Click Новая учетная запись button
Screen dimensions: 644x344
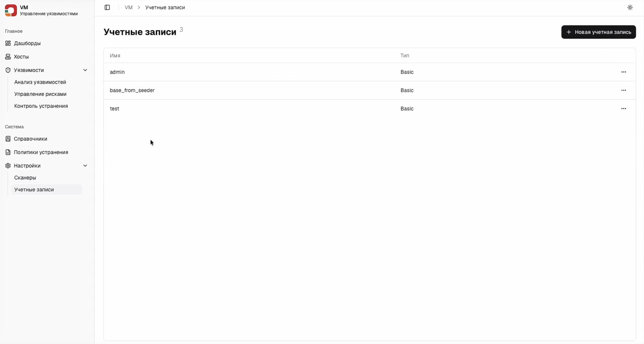click(x=598, y=32)
